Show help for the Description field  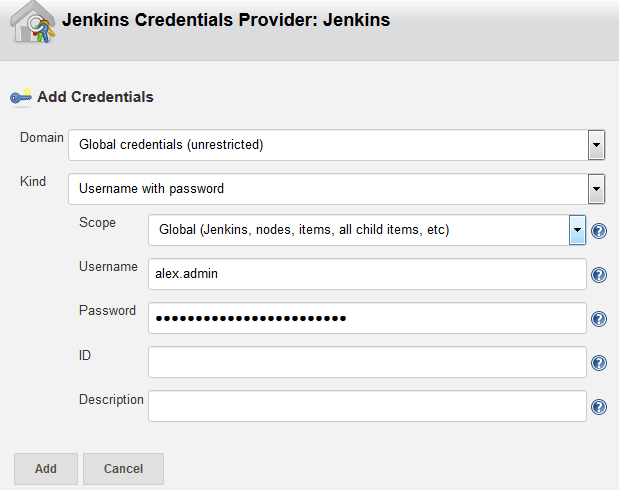point(599,407)
